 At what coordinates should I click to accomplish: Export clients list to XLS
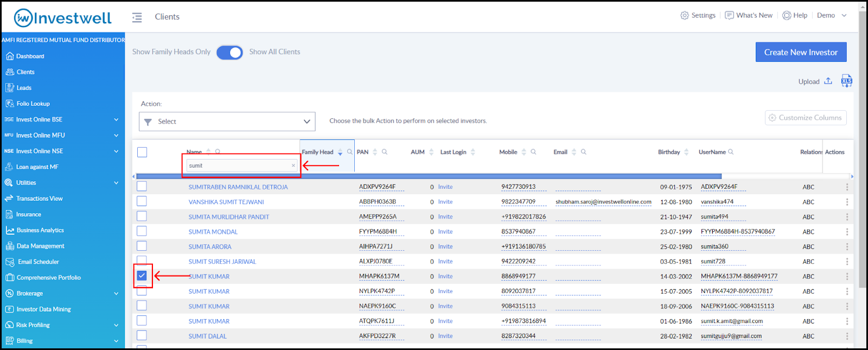click(x=846, y=81)
